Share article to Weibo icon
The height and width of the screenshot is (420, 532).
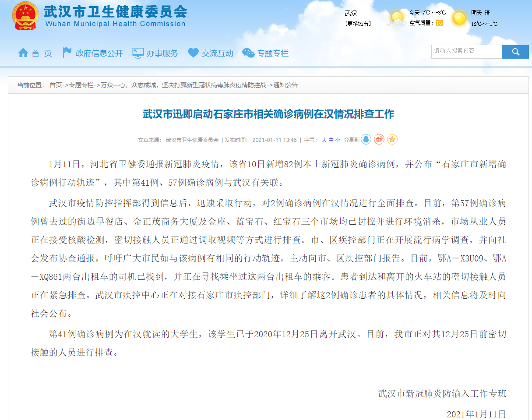coord(379,140)
